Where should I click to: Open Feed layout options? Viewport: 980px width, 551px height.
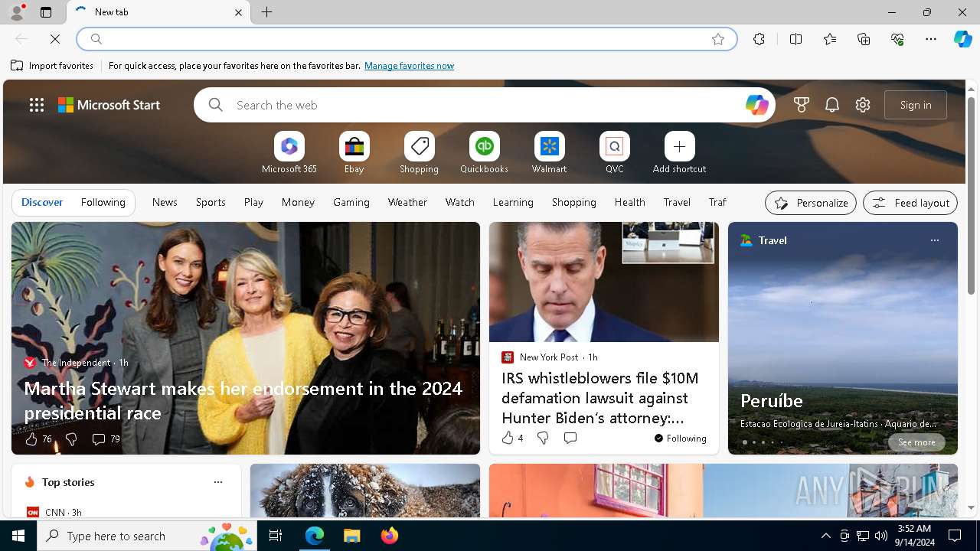click(x=910, y=203)
